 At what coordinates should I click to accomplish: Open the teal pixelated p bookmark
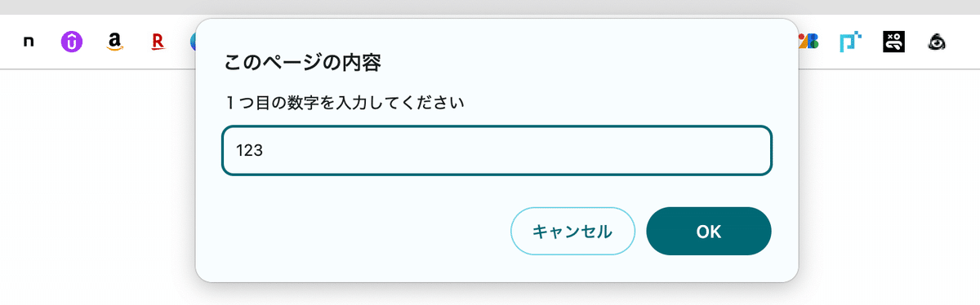click(x=852, y=42)
